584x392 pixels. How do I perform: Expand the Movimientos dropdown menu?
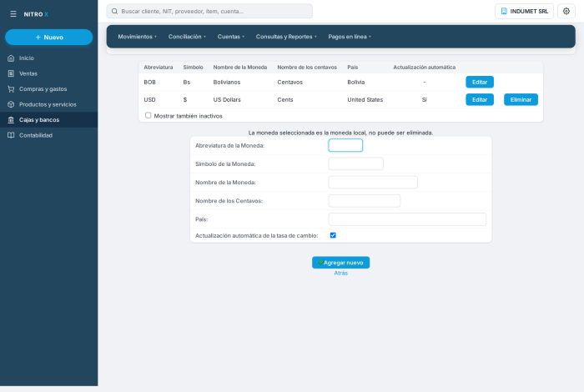pyautogui.click(x=137, y=37)
